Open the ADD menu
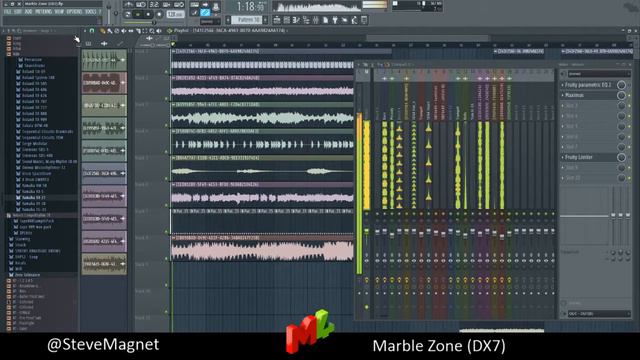640x360 pixels. click(28, 12)
